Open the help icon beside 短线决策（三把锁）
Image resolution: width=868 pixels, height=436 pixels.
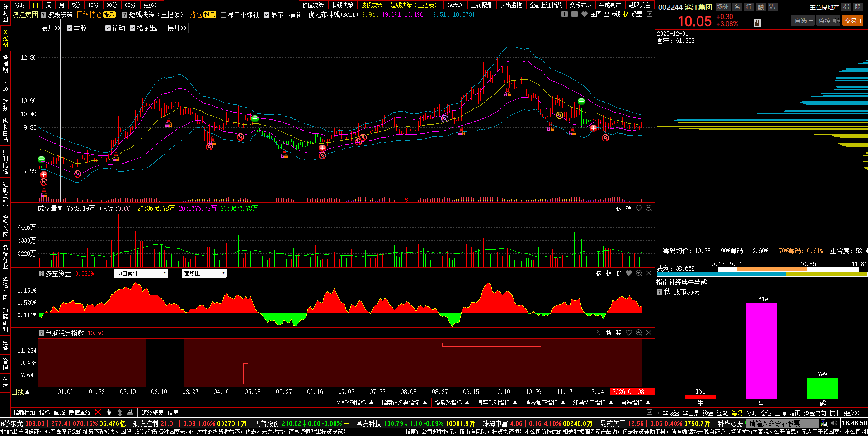[x=125, y=15]
